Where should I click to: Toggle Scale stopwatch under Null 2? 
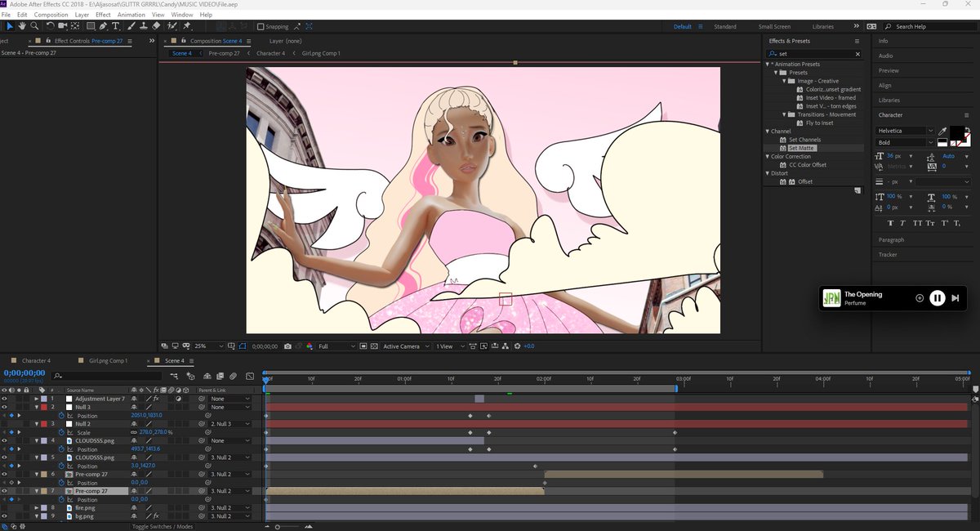click(x=61, y=432)
